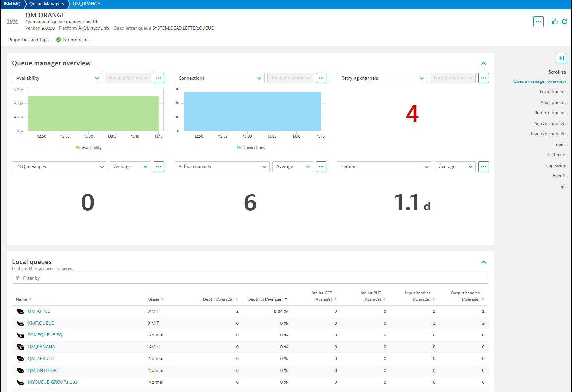Click the Filter by input field

(250, 278)
